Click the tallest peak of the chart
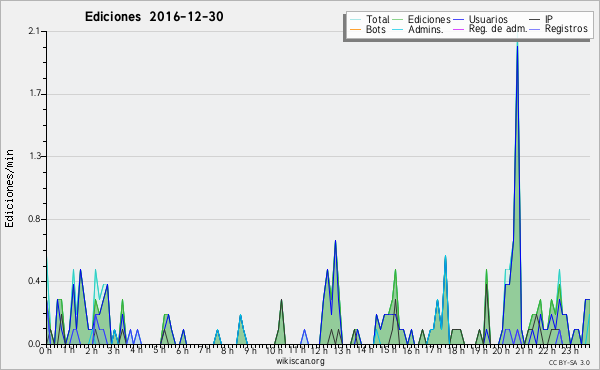The width and height of the screenshot is (600, 370). pyautogui.click(x=517, y=46)
